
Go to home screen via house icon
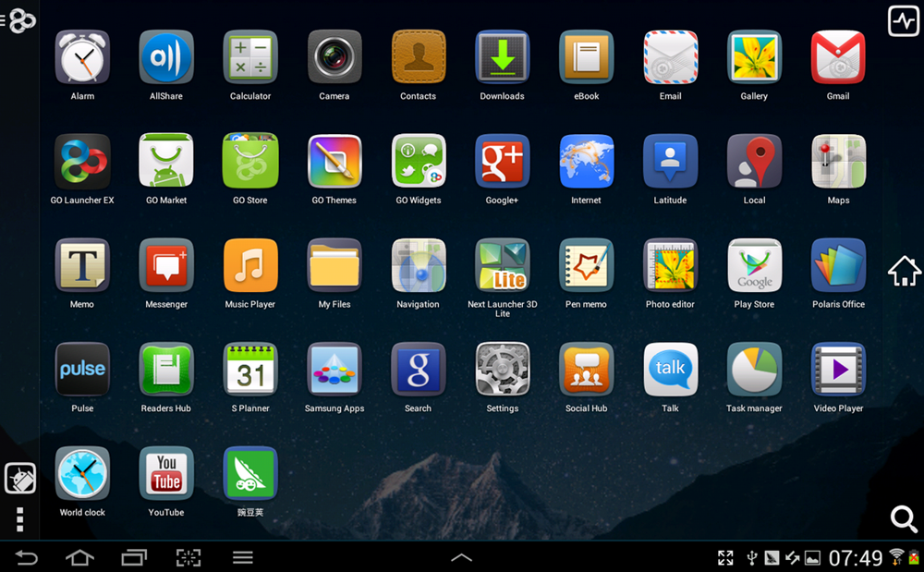tap(904, 272)
